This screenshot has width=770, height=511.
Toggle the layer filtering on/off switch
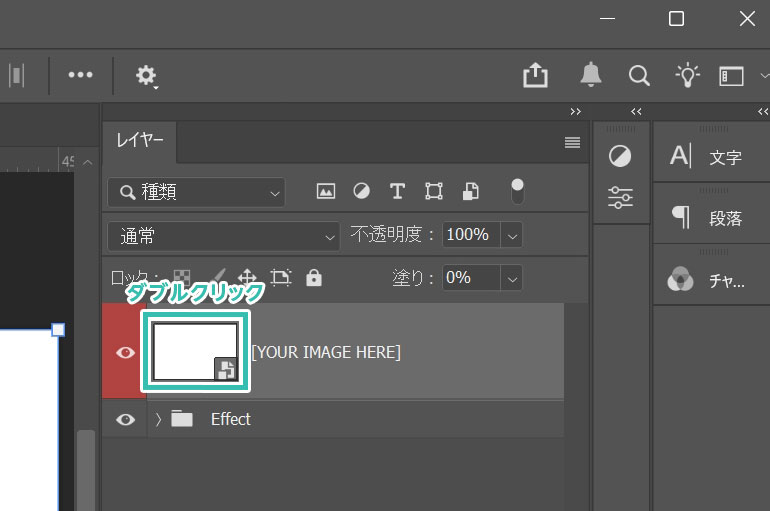(x=517, y=190)
